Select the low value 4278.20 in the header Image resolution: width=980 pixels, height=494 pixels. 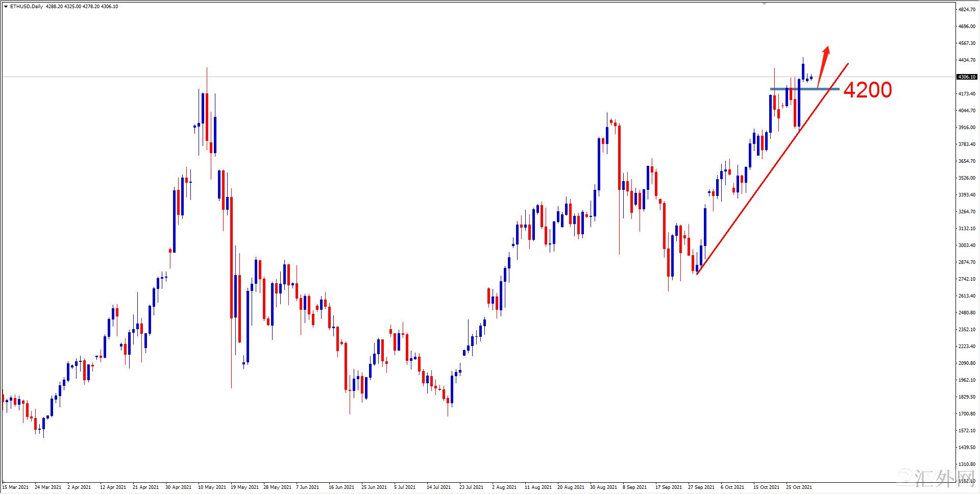[x=91, y=7]
